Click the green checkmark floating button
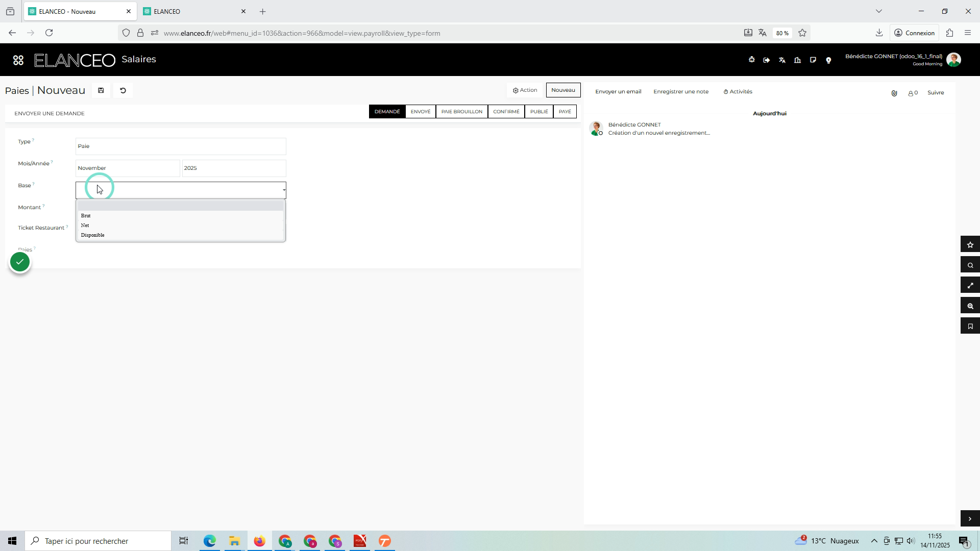This screenshot has height=551, width=980. point(20,262)
